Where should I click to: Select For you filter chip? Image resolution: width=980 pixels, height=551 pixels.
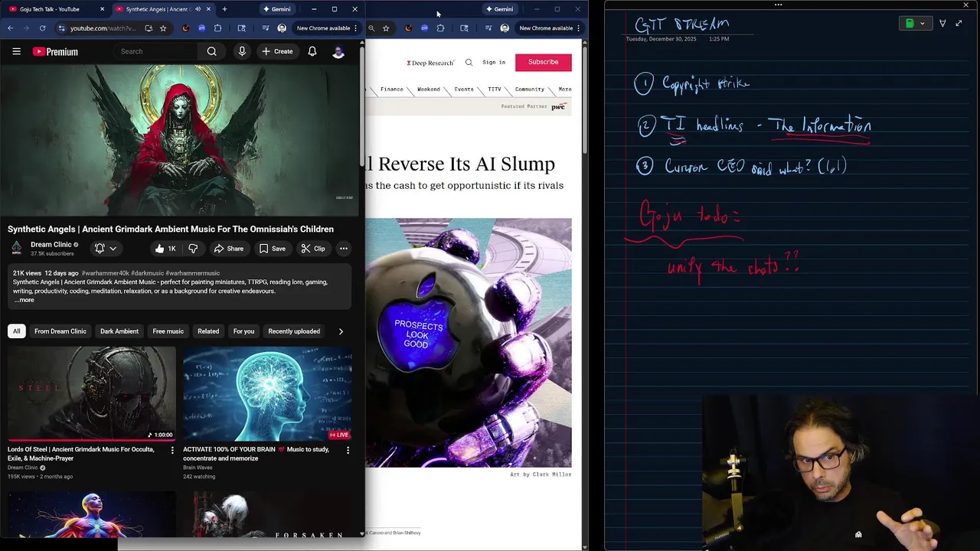(x=243, y=331)
